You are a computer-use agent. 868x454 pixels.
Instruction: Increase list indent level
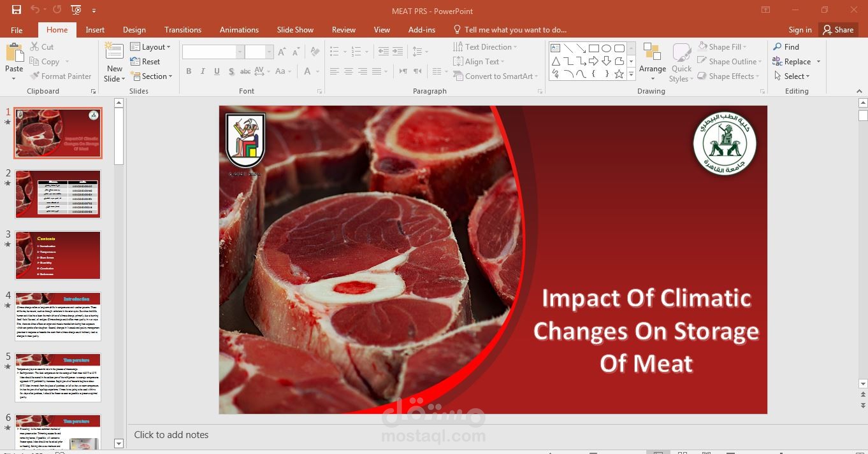click(x=398, y=52)
